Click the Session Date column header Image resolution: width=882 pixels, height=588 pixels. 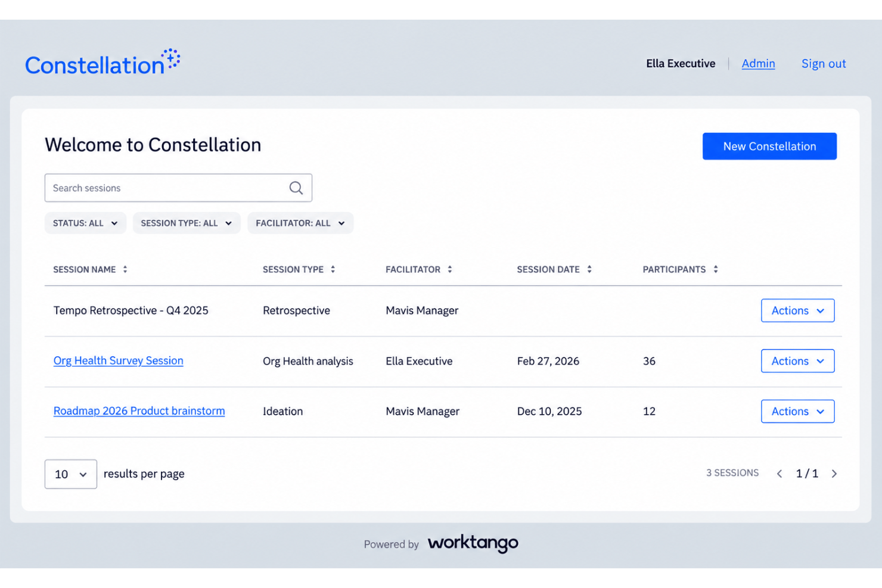tap(548, 269)
